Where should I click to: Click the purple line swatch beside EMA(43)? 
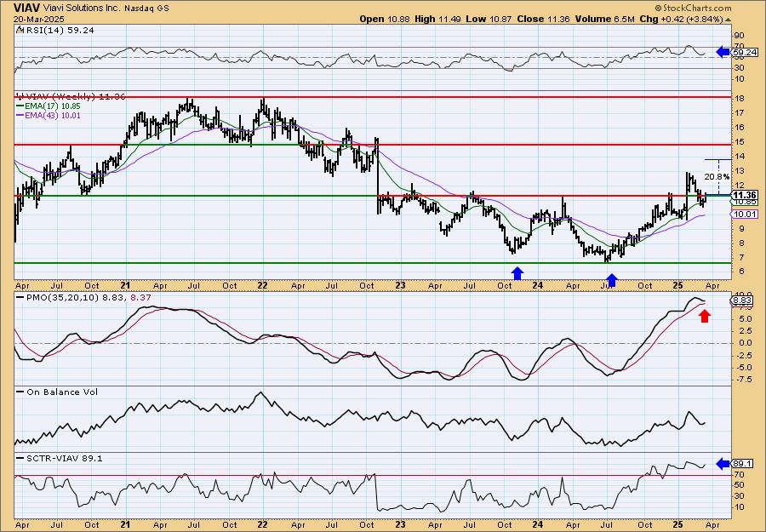point(20,115)
